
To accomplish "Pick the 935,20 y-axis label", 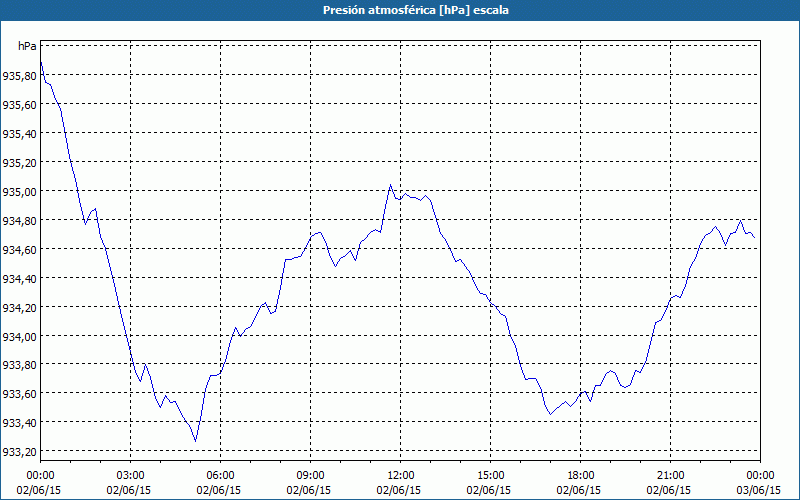I will pos(19,162).
